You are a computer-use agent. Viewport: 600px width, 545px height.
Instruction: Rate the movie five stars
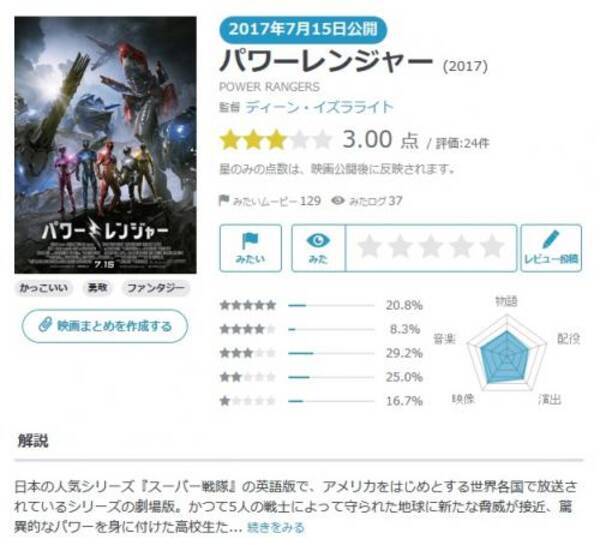[492, 247]
